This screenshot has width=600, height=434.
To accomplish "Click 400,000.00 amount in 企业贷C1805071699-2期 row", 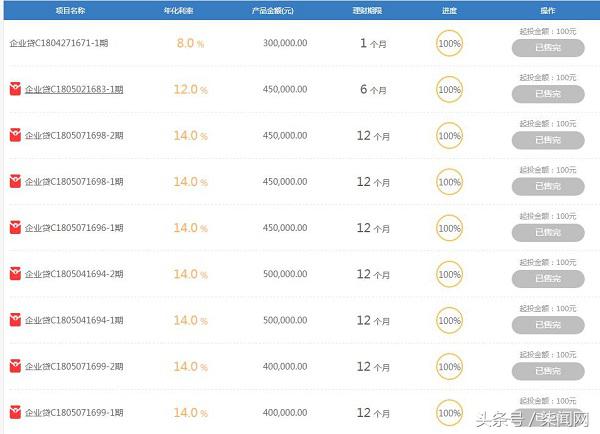I will coord(285,366).
